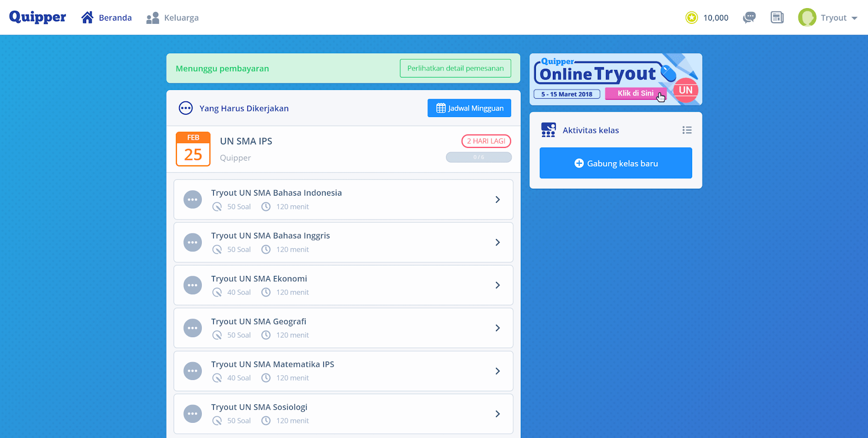Expand Tryout UN SMA Bahasa Inggris chevron
Image resolution: width=868 pixels, height=438 pixels.
click(x=497, y=242)
